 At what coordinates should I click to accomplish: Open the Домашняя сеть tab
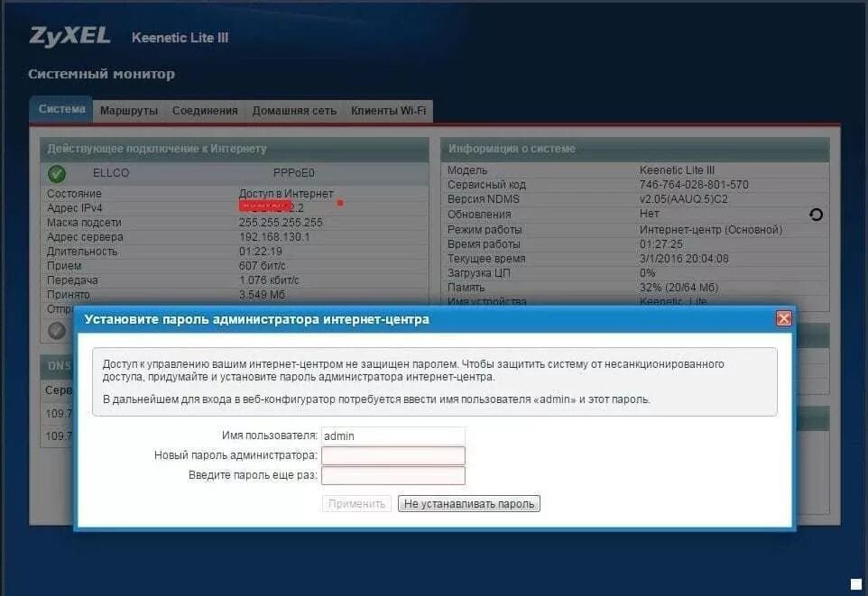294,111
